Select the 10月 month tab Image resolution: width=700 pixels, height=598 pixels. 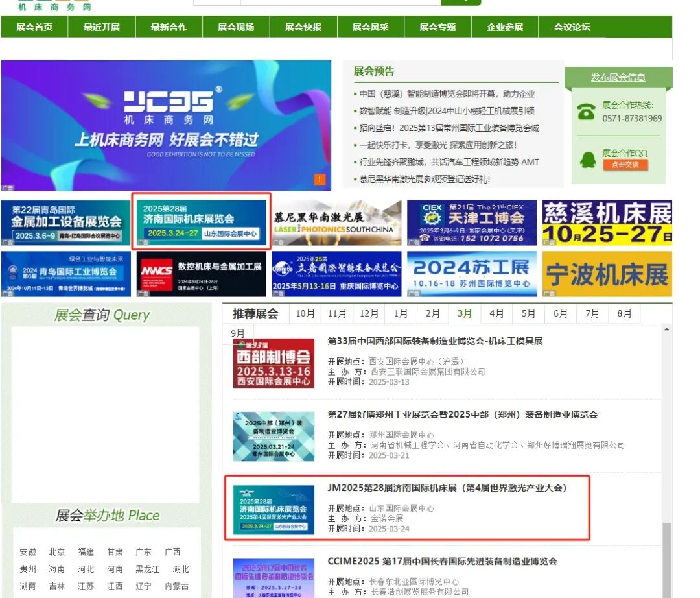(305, 313)
